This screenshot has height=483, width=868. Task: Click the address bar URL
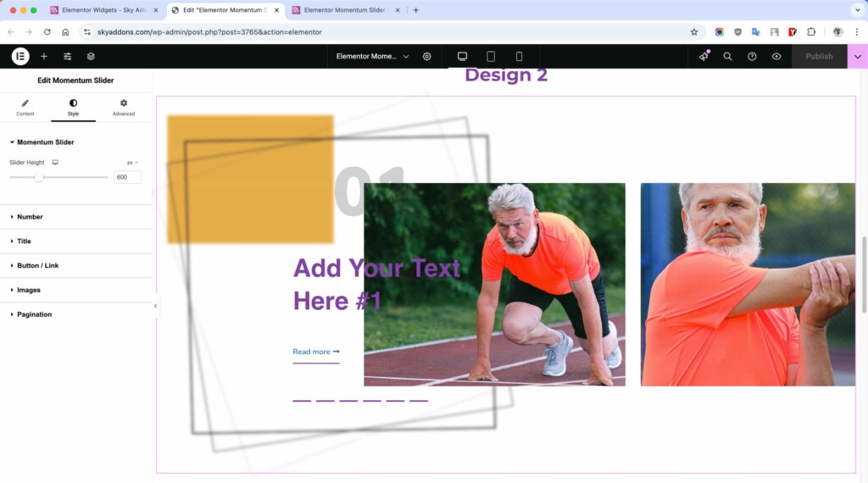[x=209, y=32]
